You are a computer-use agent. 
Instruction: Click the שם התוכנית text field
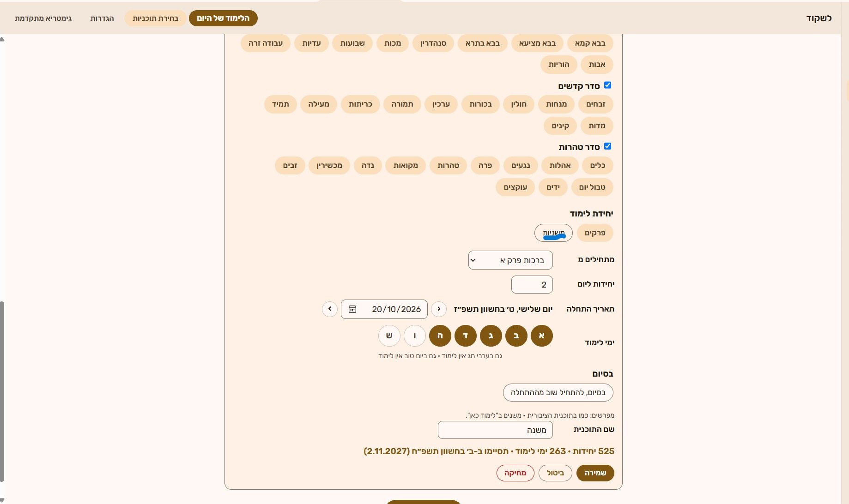tap(495, 430)
